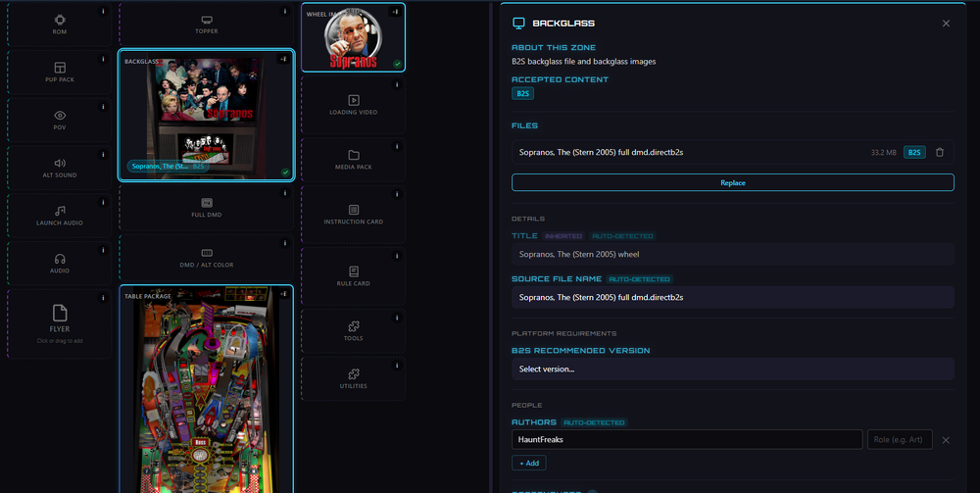Select the Full DMD icon
This screenshot has height=493, width=980.
coord(207,203)
